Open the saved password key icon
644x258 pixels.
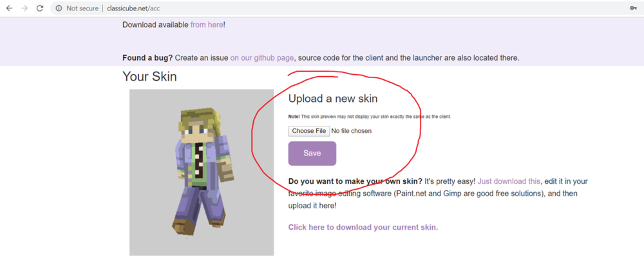pos(633,8)
